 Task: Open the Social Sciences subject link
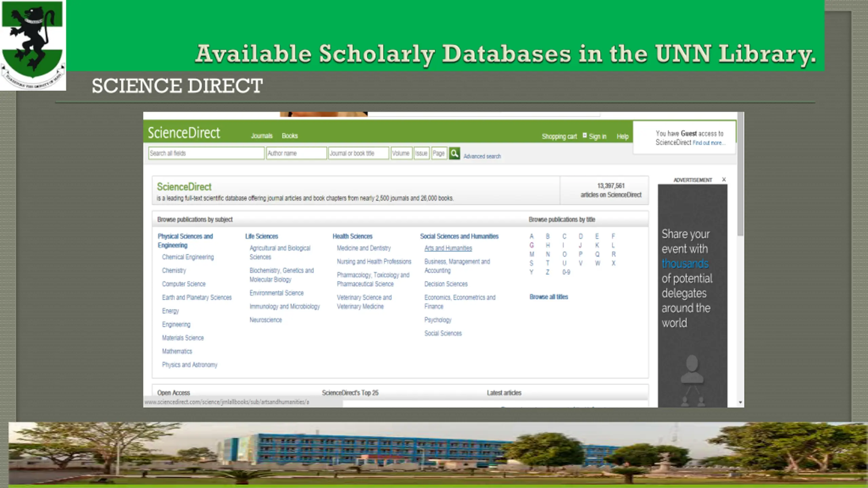(x=443, y=333)
